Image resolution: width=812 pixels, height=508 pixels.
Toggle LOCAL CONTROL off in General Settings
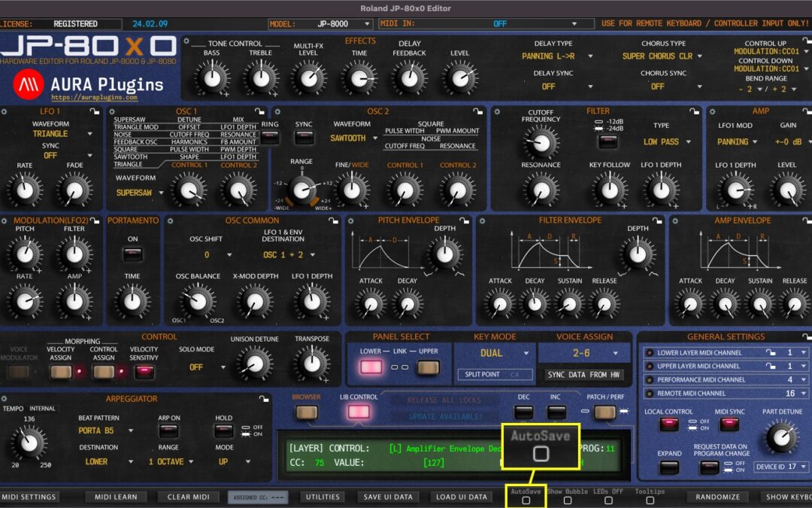point(670,423)
